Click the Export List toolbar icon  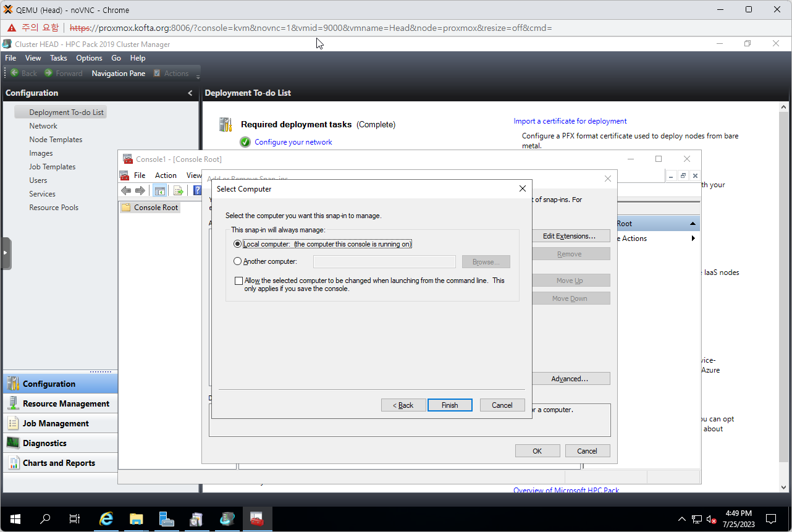coord(178,190)
